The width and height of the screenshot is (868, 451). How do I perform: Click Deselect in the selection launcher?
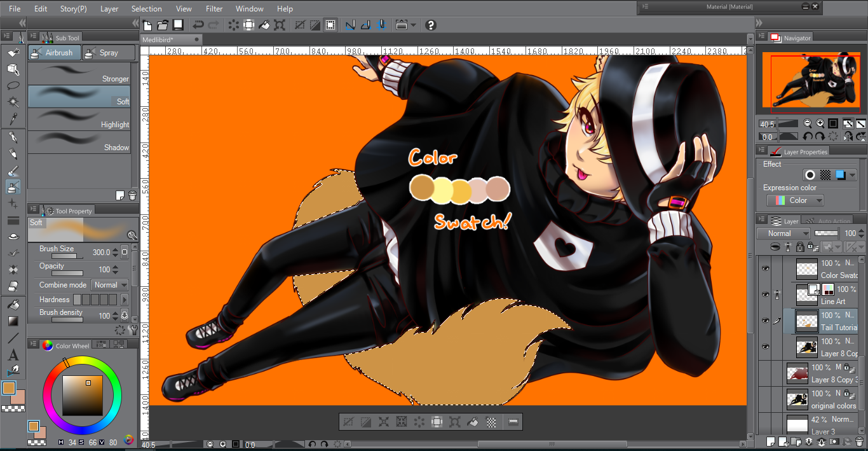click(348, 422)
